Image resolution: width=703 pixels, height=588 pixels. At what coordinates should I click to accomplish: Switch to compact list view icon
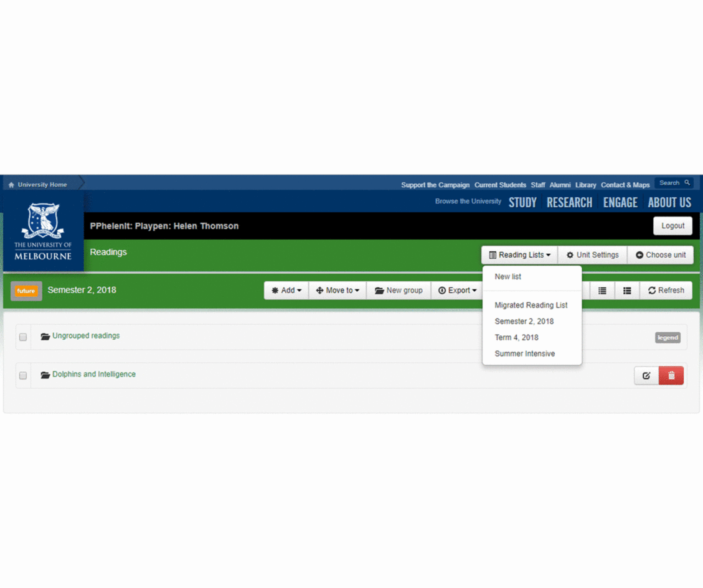[x=602, y=291]
